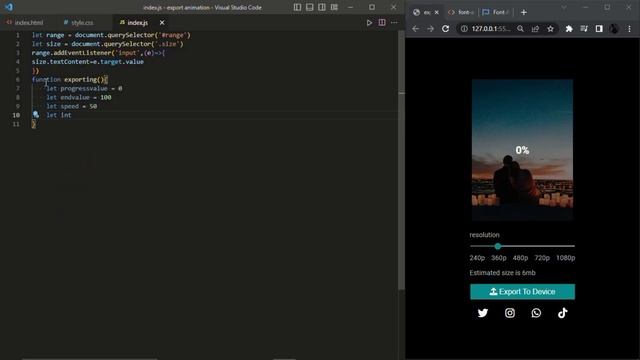Open the Chrome three-dot menu

click(x=629, y=29)
